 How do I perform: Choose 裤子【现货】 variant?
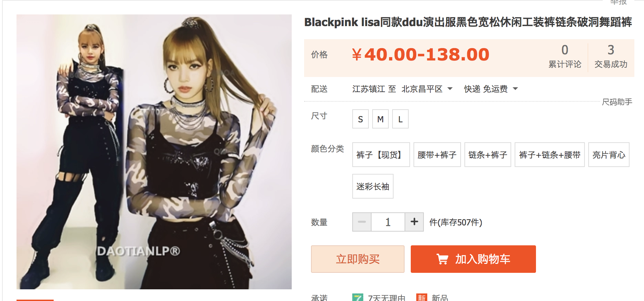381,155
